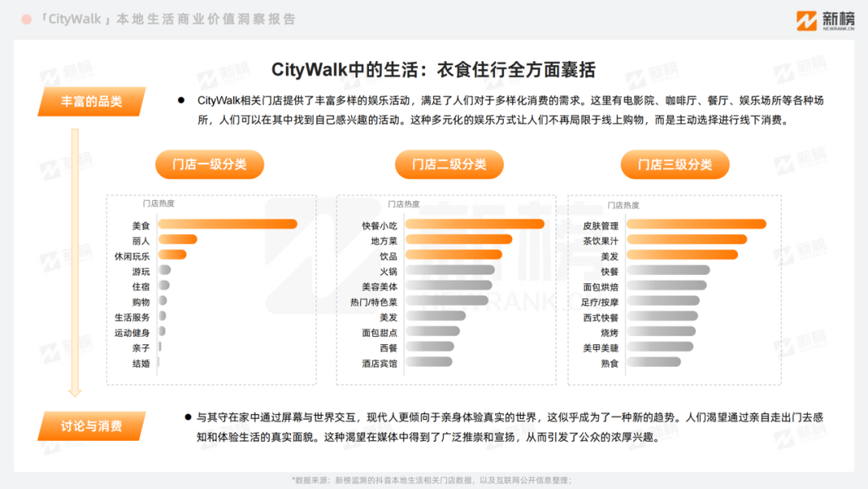Select the 门店一级分类 tab button
The height and width of the screenshot is (489, 868).
point(209,164)
